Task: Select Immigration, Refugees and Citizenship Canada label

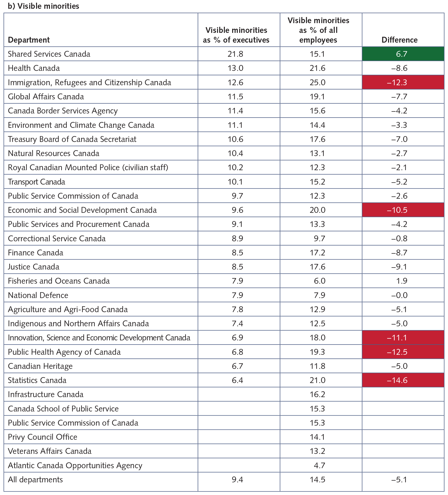Action: [89, 82]
